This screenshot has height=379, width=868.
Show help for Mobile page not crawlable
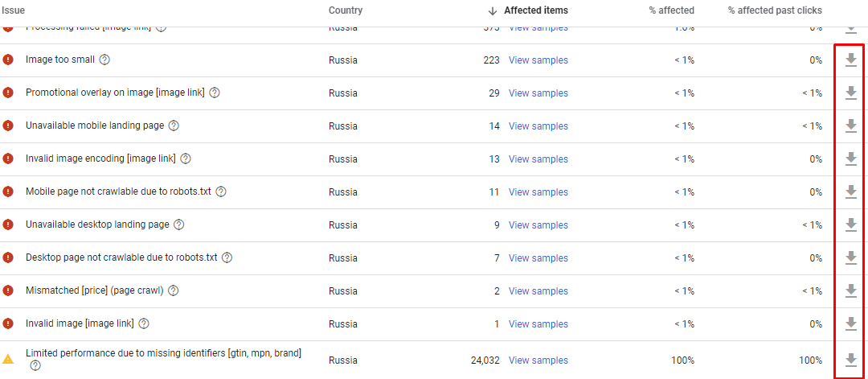click(x=221, y=192)
